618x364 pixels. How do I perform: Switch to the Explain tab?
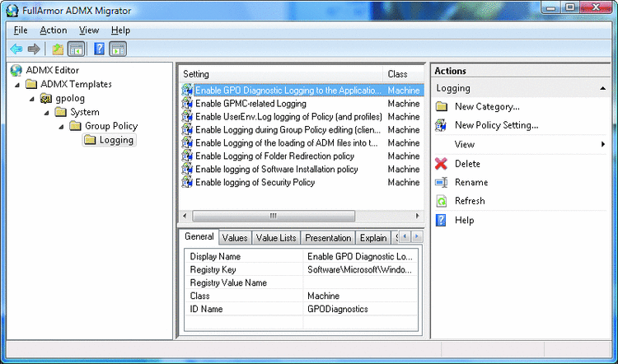pyautogui.click(x=372, y=238)
